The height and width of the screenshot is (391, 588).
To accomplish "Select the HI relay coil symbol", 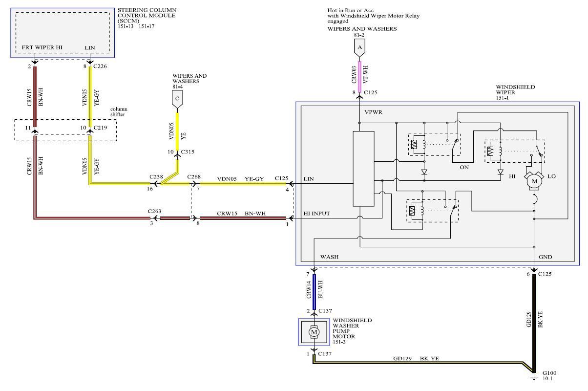I will tap(490, 152).
